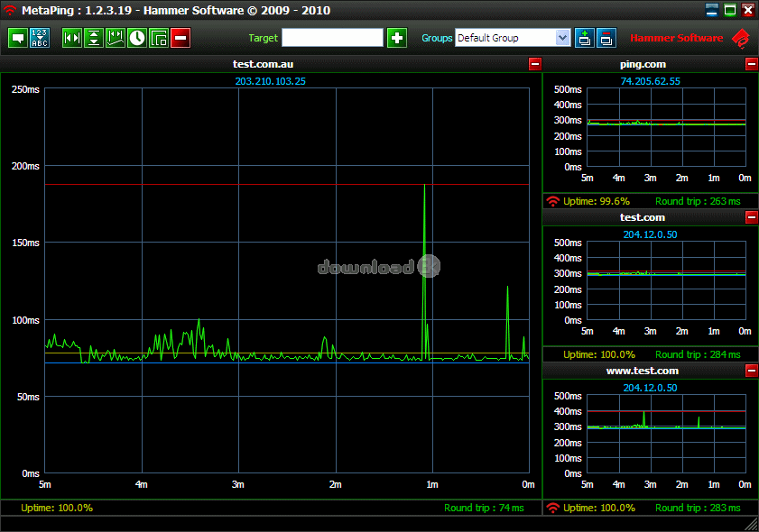Open the Groups dropdown list

pyautogui.click(x=562, y=38)
